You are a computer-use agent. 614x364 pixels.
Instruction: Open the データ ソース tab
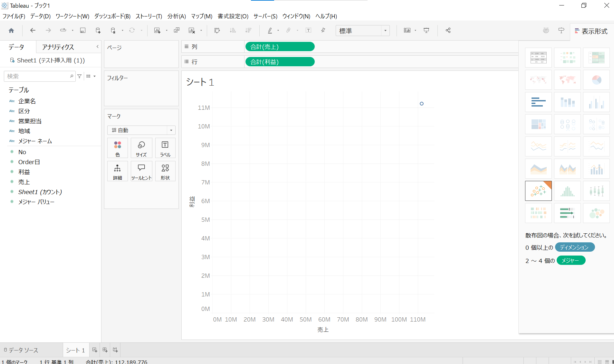point(21,350)
